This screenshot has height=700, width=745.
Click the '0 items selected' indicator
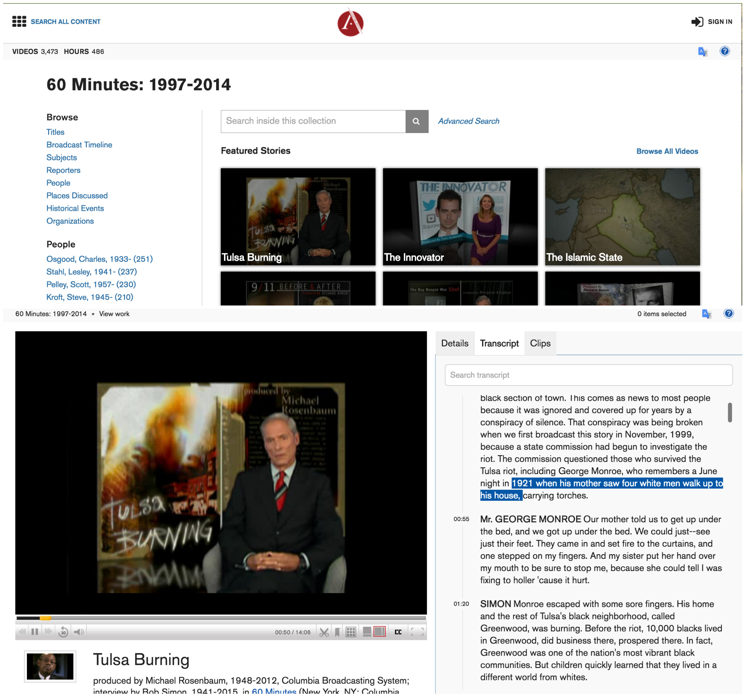coord(662,314)
